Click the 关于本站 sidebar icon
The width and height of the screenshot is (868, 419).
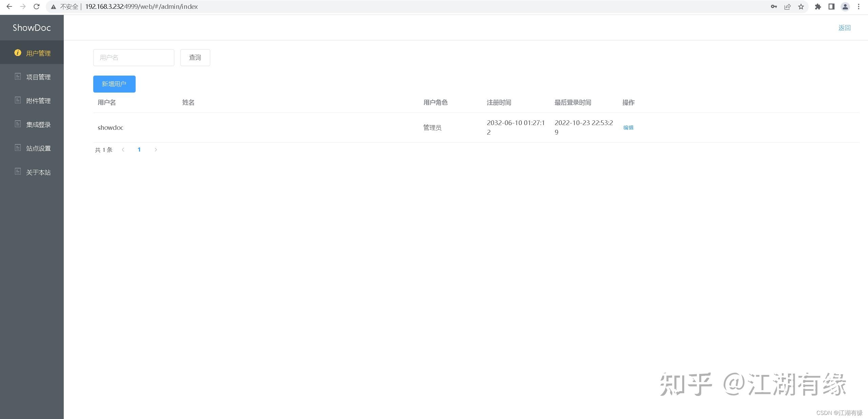pyautogui.click(x=18, y=172)
